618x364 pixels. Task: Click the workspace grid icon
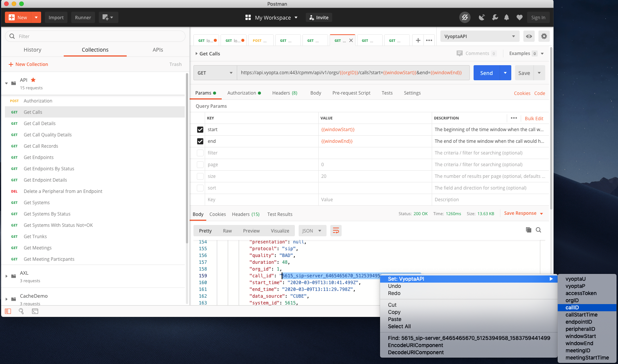coord(248,17)
